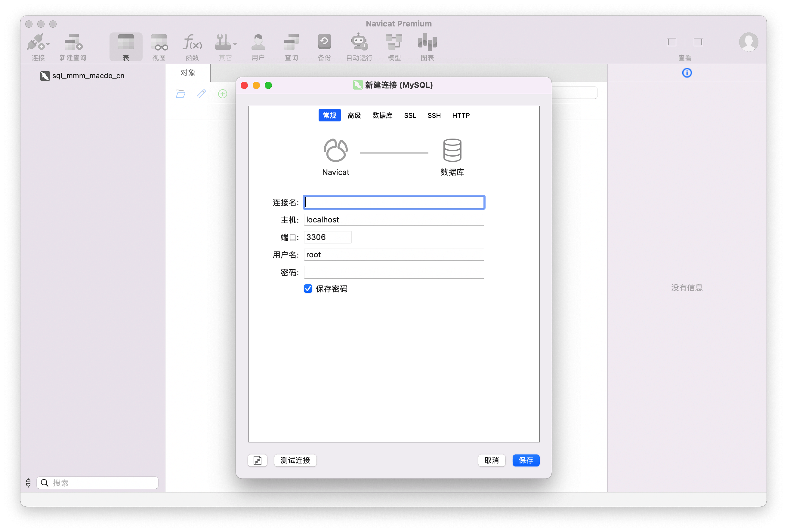This screenshot has height=532, width=787.
Task: Click the 数据库 database cylinder icon
Action: [452, 150]
